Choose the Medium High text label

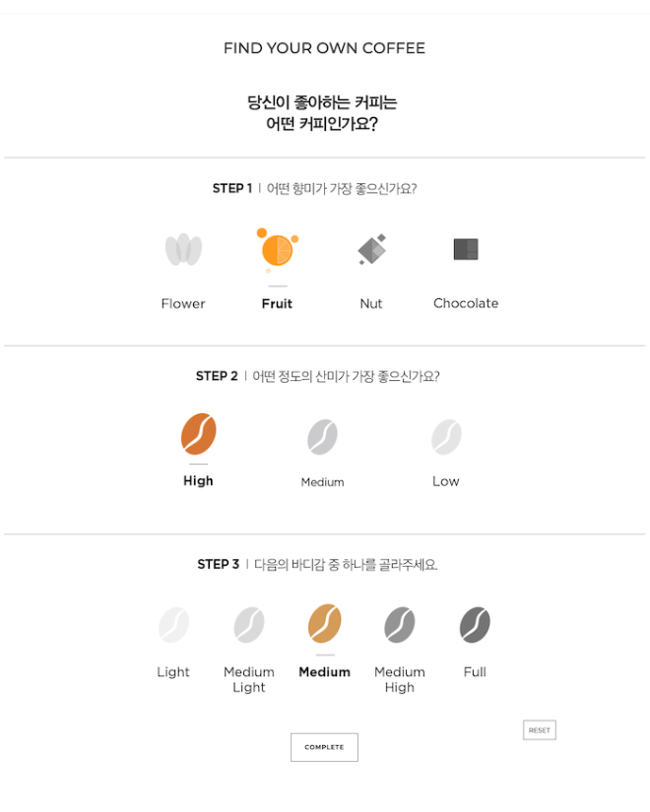[400, 679]
